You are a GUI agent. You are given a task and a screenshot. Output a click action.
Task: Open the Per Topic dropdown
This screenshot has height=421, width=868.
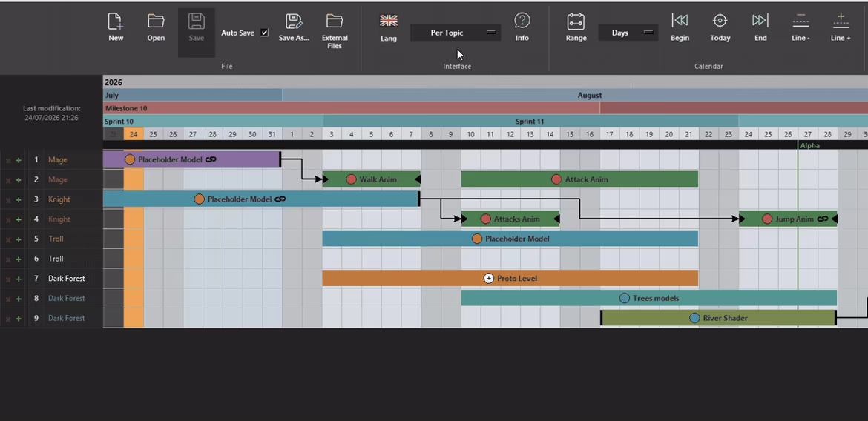pyautogui.click(x=456, y=33)
